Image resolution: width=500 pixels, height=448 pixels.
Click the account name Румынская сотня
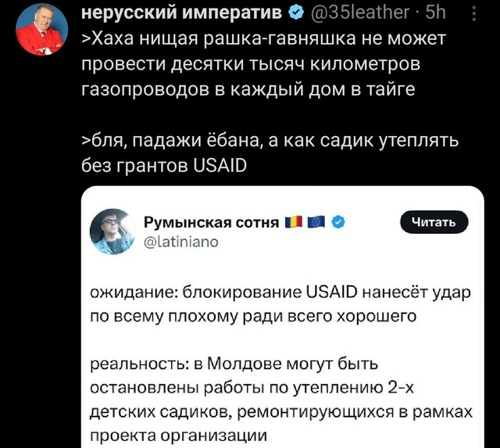point(212,223)
